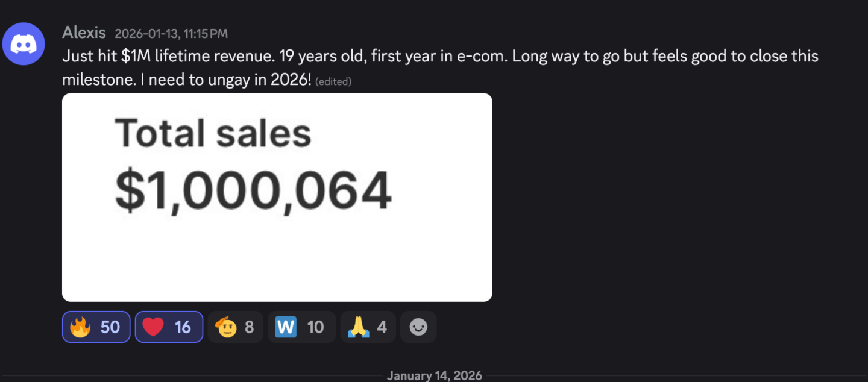Open the Alexis username profile
This screenshot has height=382, width=868.
point(84,33)
